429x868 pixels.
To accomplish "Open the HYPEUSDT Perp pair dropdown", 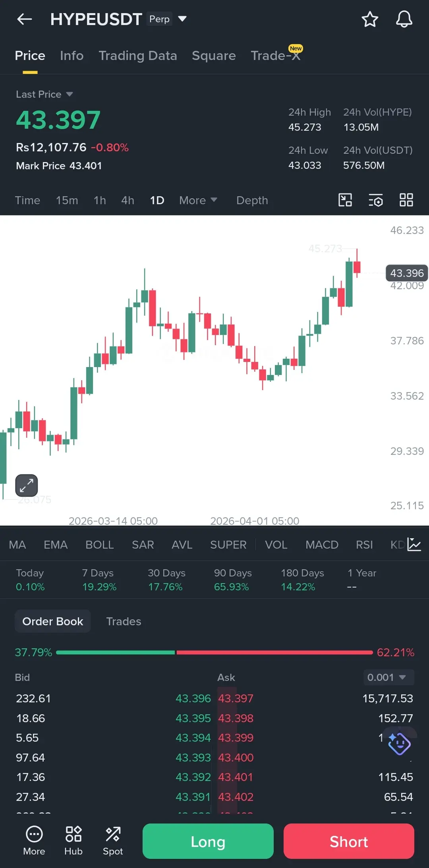I will pyautogui.click(x=182, y=19).
